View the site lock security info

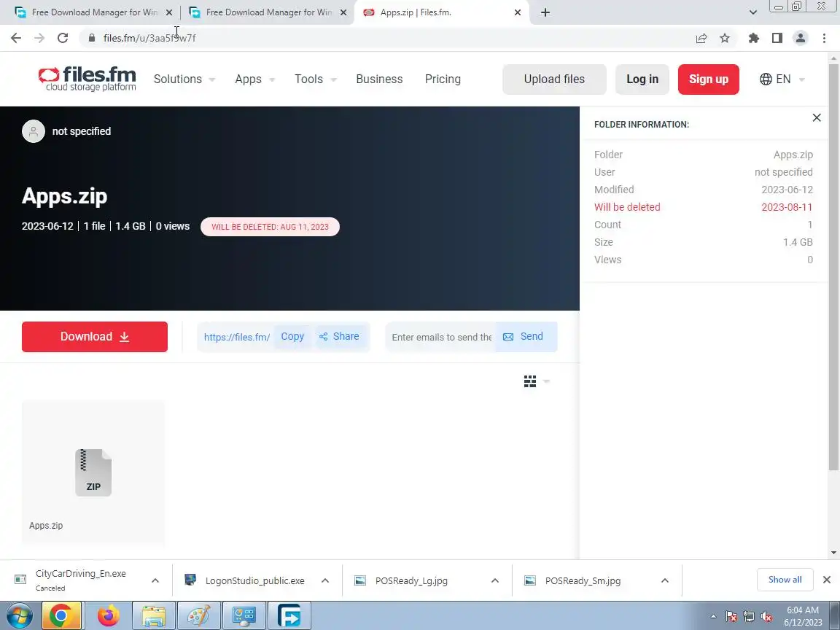coord(92,38)
